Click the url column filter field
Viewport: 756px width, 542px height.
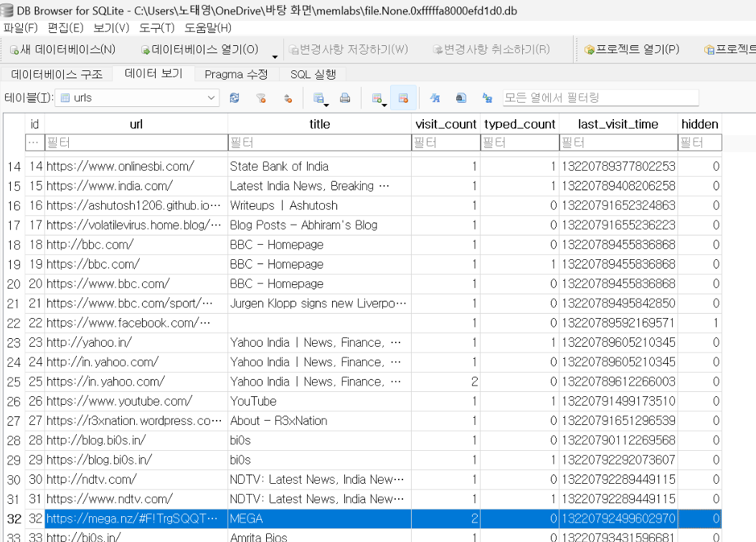click(136, 142)
